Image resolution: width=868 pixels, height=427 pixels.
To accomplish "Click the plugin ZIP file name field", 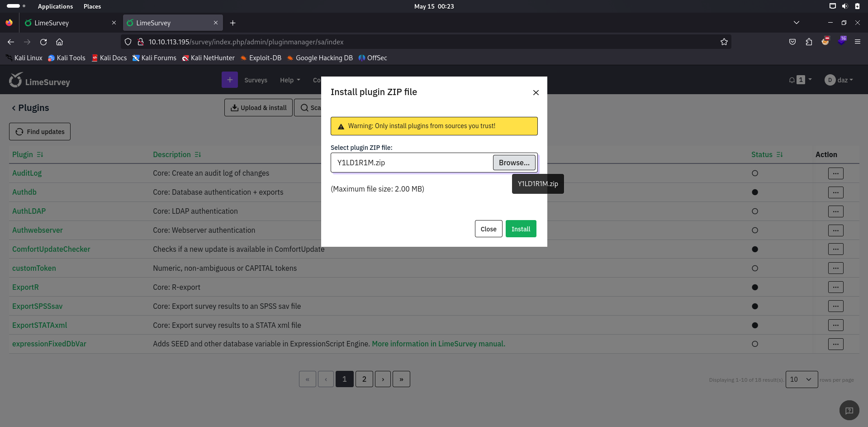I will (412, 163).
